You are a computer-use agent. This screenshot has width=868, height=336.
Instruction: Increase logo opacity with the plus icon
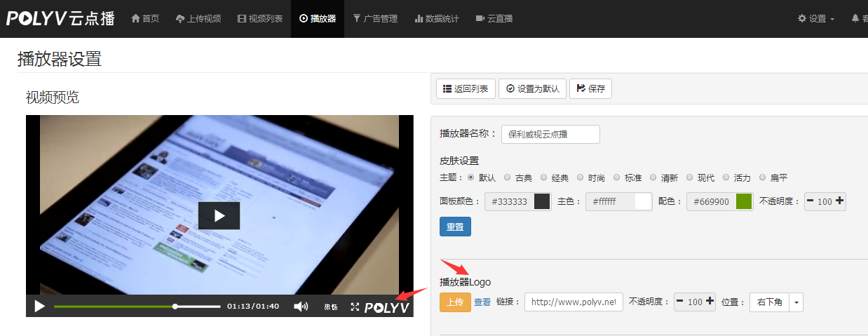click(x=710, y=302)
